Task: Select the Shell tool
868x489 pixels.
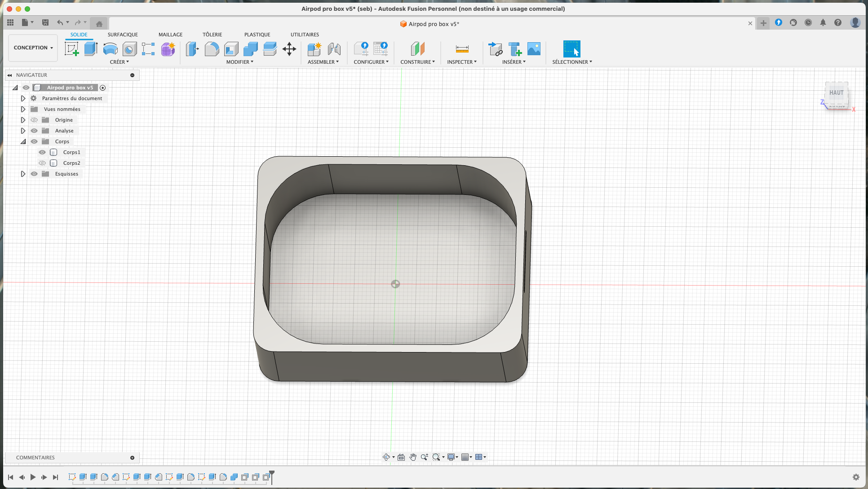Action: point(231,49)
